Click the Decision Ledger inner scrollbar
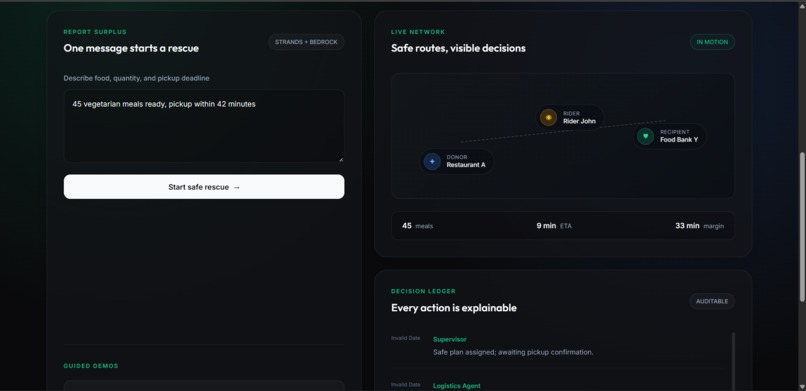Viewport: 806px width, 391px height. point(733,361)
